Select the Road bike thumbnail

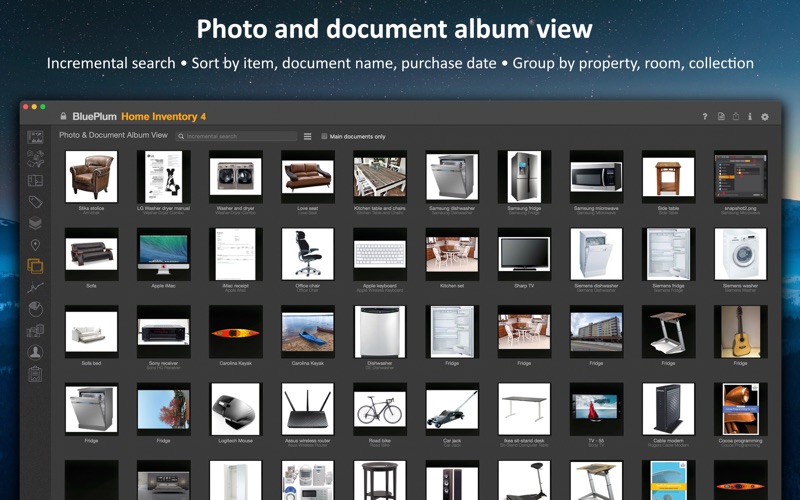[x=380, y=409]
